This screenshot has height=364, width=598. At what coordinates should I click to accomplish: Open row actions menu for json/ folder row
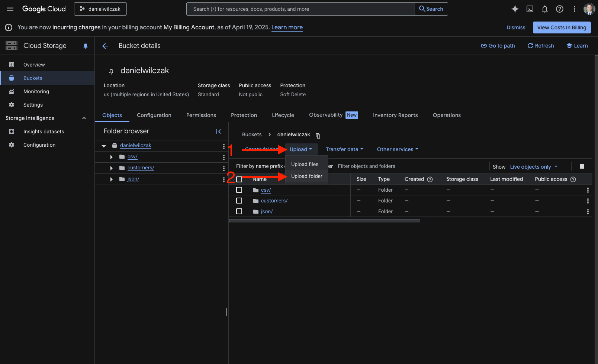[588, 212]
